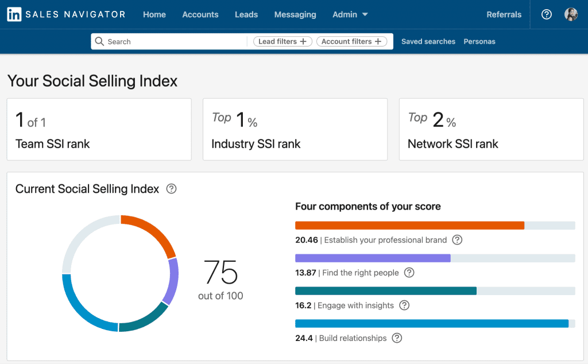Image resolution: width=588 pixels, height=364 pixels.
Task: Click the Network SSI rank card
Action: point(492,129)
